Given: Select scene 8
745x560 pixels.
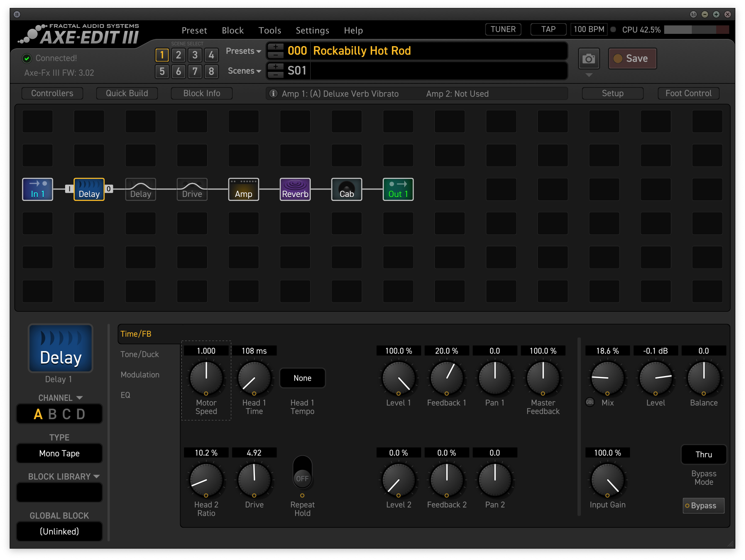Looking at the screenshot, I should coord(211,71).
